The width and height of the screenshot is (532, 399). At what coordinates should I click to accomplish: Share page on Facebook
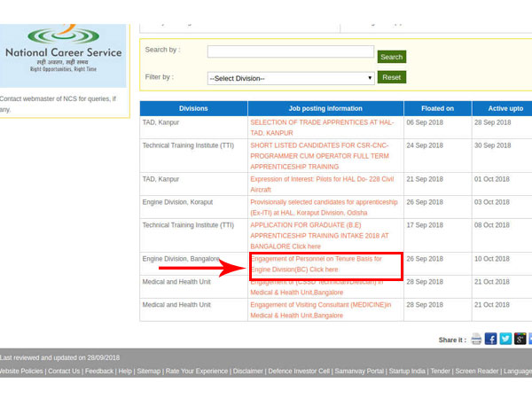tap(490, 339)
